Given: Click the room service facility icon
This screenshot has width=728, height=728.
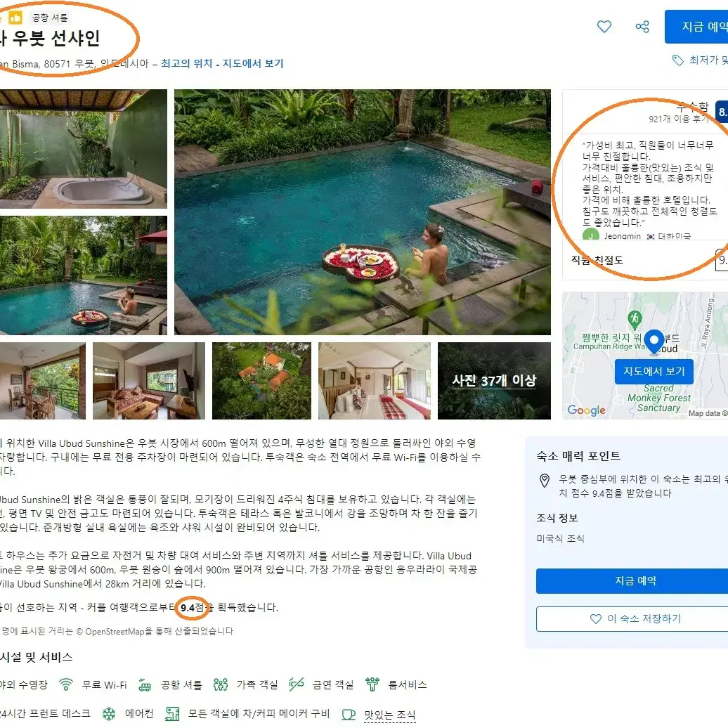Looking at the screenshot, I should pyautogui.click(x=372, y=684).
